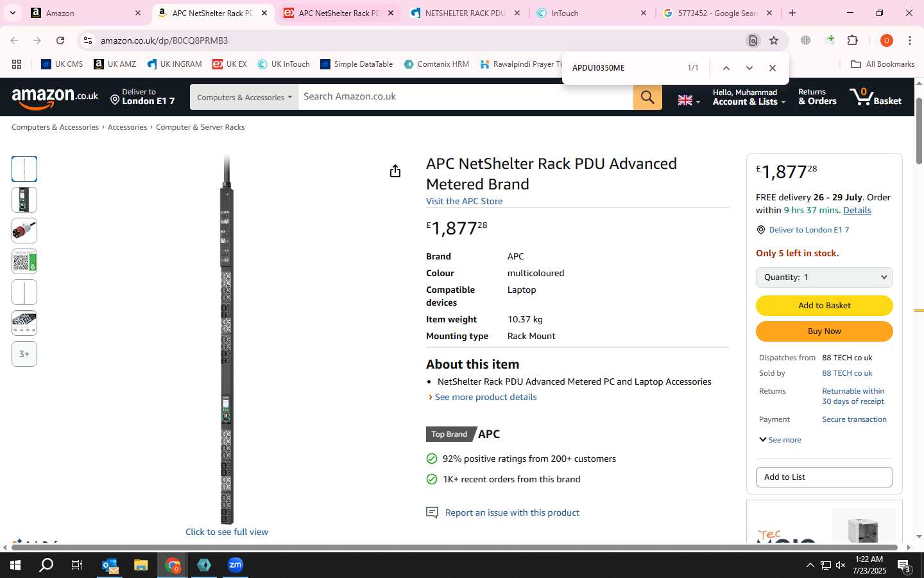Click the site information icon in address bar
924x578 pixels.
pos(88,40)
